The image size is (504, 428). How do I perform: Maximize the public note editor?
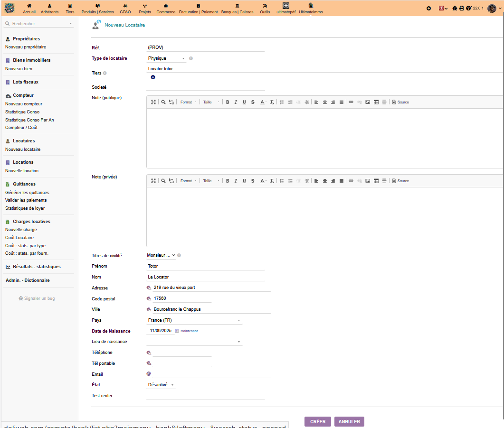pos(153,102)
